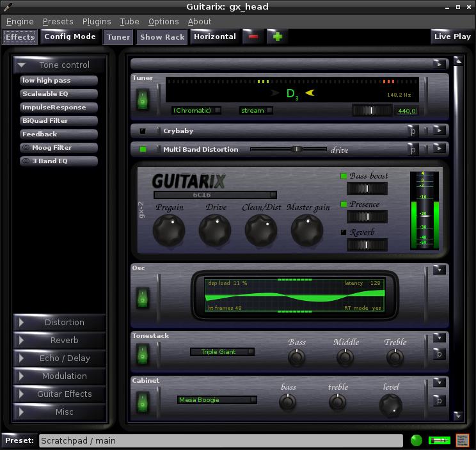Screen dimensions: 476x450
Task: Open Cabinet preset 'p' icon
Action: coord(439,401)
